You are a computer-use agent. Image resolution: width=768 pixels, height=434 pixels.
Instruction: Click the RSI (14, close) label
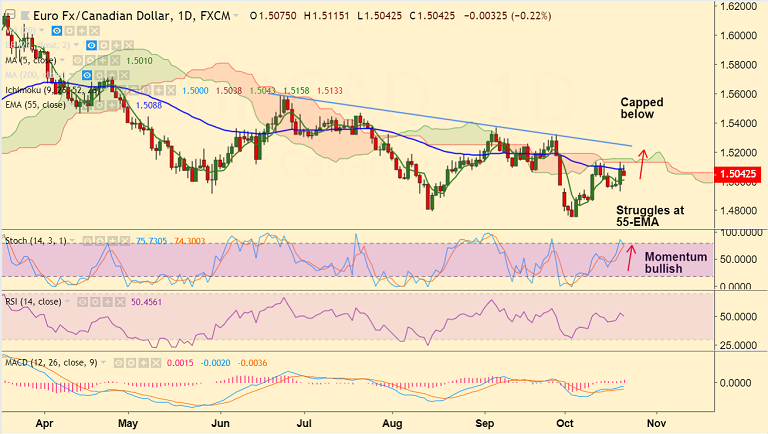coord(33,302)
